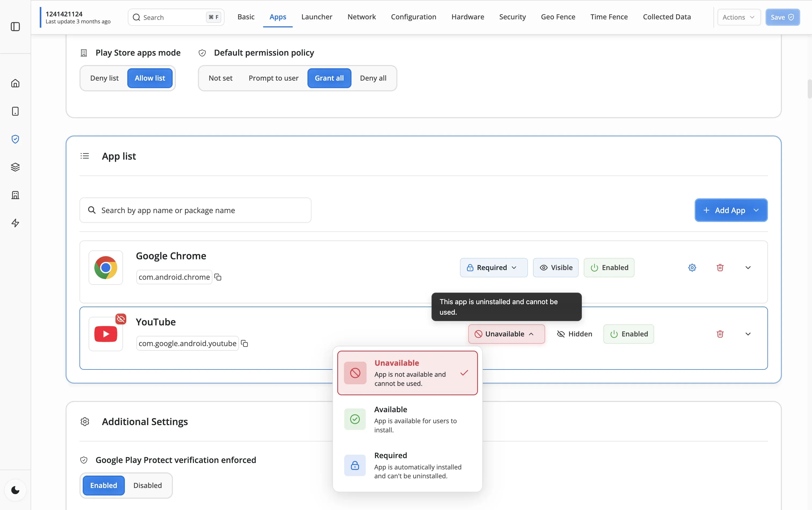Choose Unavailable option in install menu

click(408, 373)
